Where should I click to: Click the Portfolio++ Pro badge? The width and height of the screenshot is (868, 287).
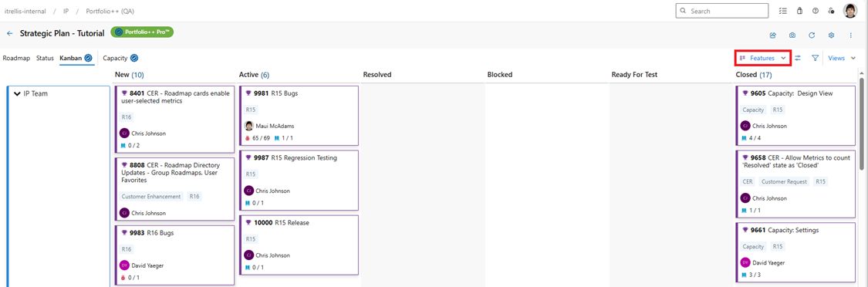[142, 32]
